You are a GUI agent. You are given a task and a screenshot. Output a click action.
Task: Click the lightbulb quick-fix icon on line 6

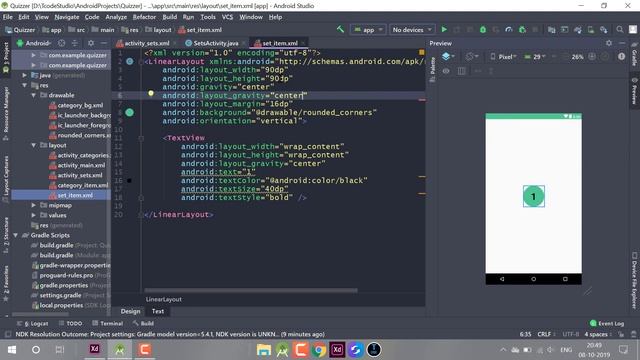[151, 93]
